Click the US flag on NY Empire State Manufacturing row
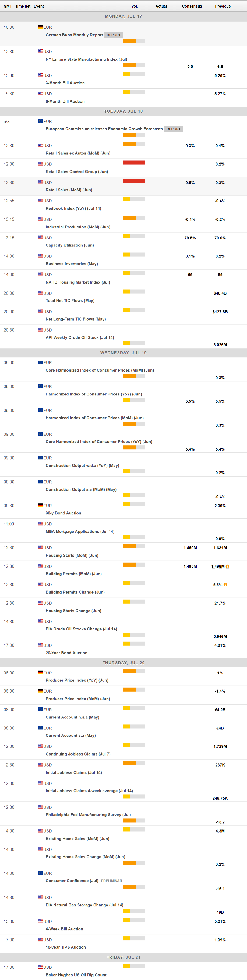 click(x=40, y=51)
